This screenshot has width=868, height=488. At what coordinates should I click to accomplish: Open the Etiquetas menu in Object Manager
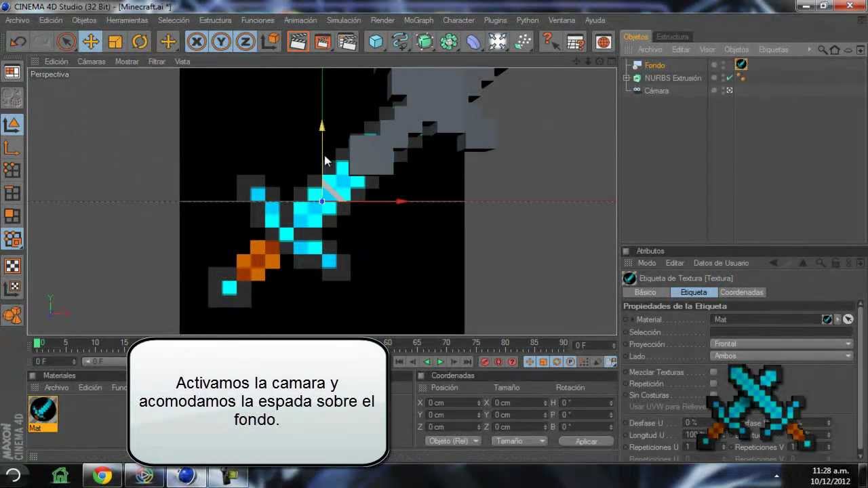[x=773, y=49]
